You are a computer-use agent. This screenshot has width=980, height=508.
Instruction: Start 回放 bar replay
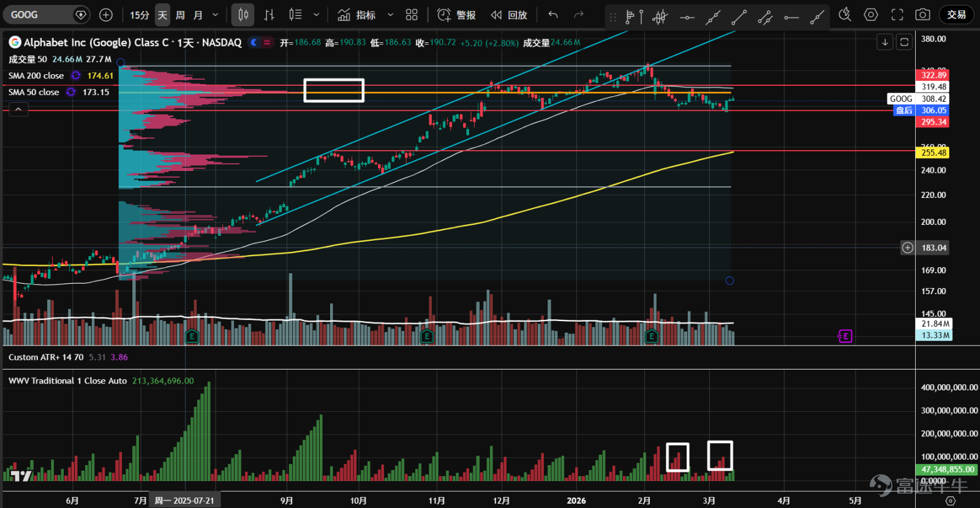[509, 15]
